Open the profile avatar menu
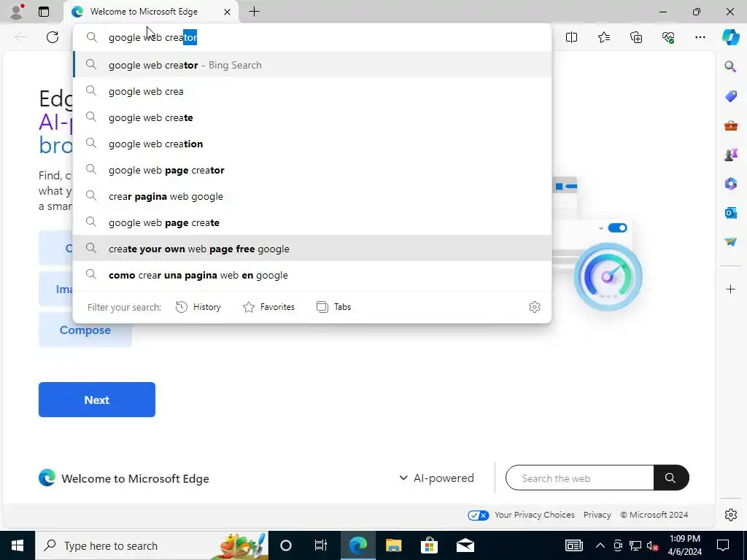 click(x=17, y=12)
